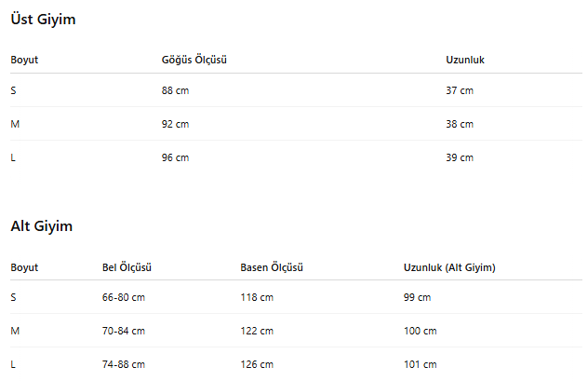Click the 70-84 cm waist value
This screenshot has width=588, height=381.
(124, 331)
